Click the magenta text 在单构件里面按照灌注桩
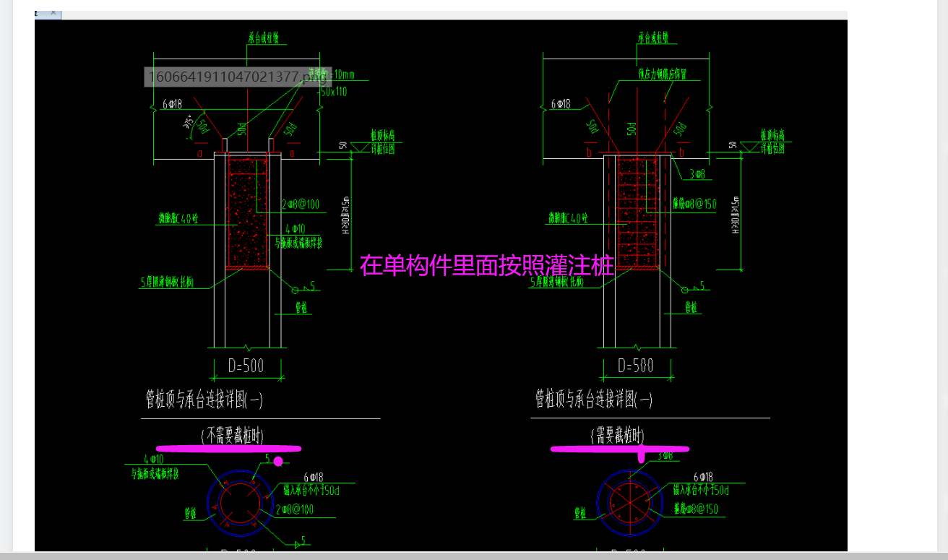 (487, 265)
